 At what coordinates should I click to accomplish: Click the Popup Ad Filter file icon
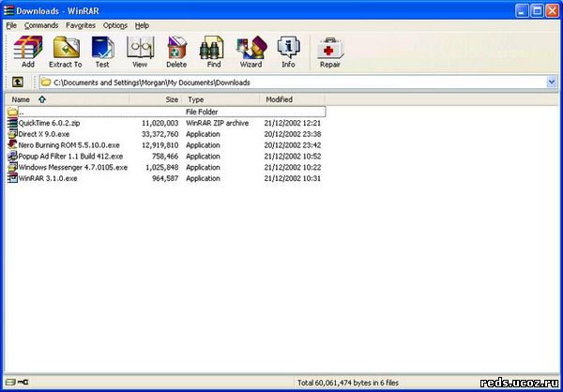[x=12, y=157]
